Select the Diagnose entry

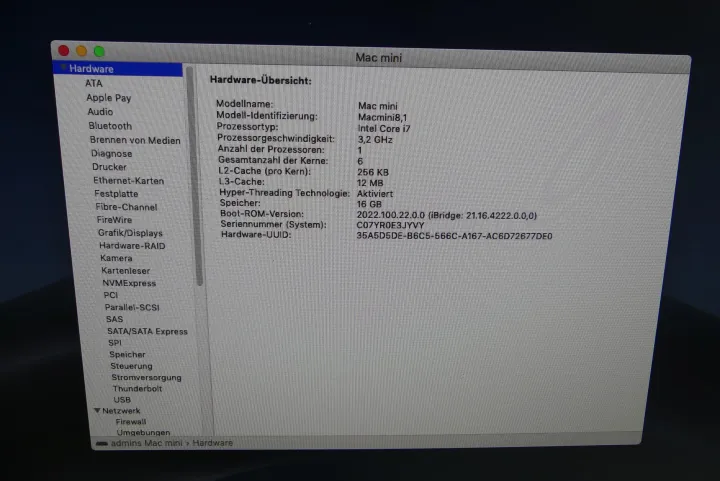(112, 153)
